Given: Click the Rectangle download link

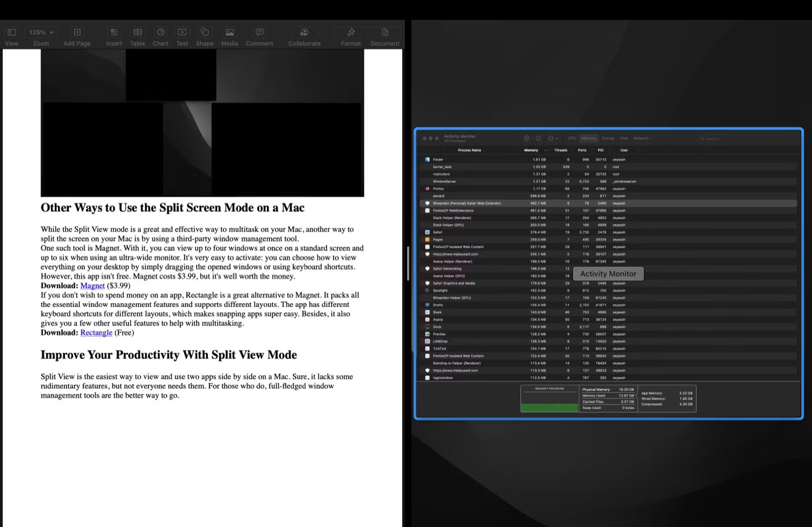Looking at the screenshot, I should pyautogui.click(x=96, y=332).
